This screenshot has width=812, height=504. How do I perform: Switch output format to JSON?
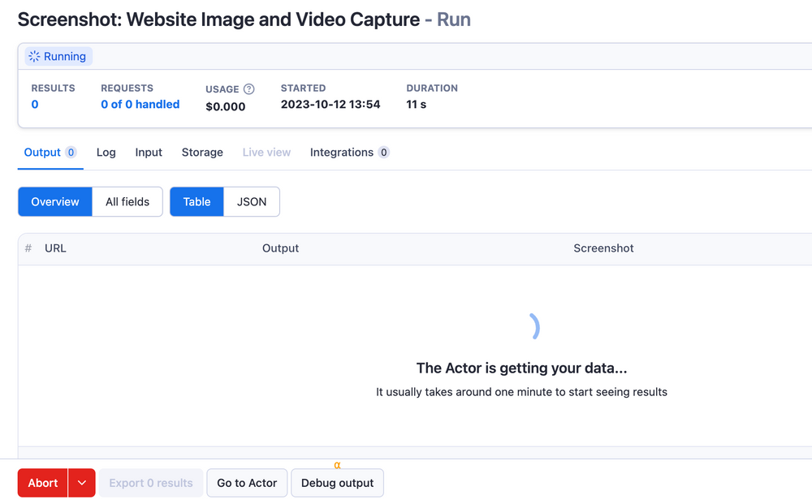coord(251,201)
